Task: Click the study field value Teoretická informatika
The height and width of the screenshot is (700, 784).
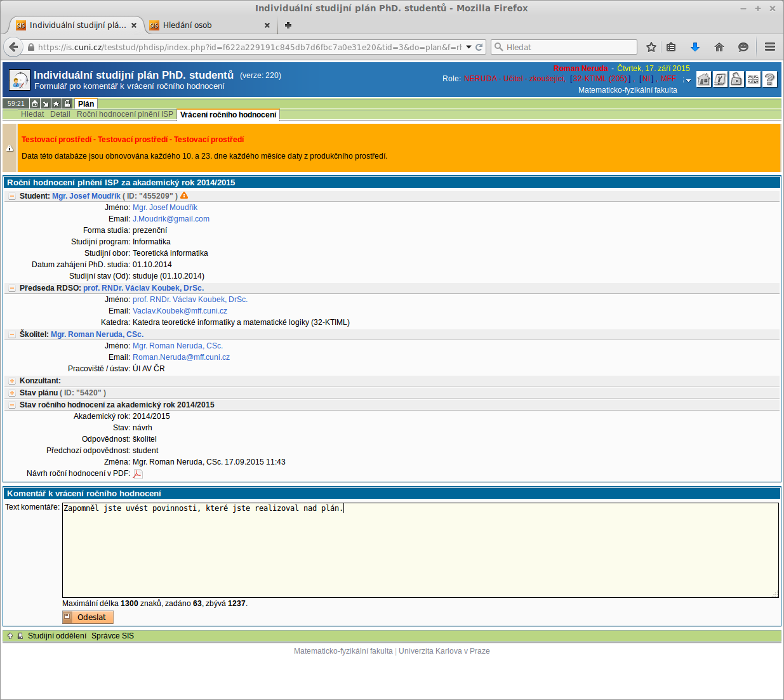Action: point(170,253)
